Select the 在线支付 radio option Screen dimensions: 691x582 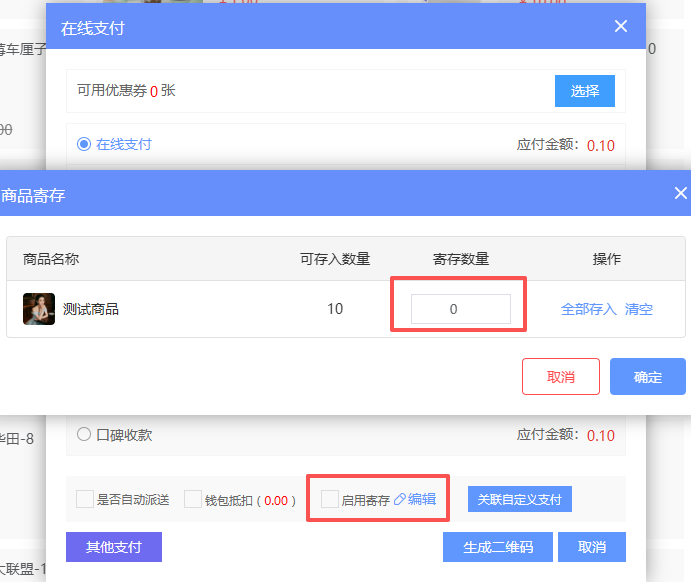tap(84, 144)
